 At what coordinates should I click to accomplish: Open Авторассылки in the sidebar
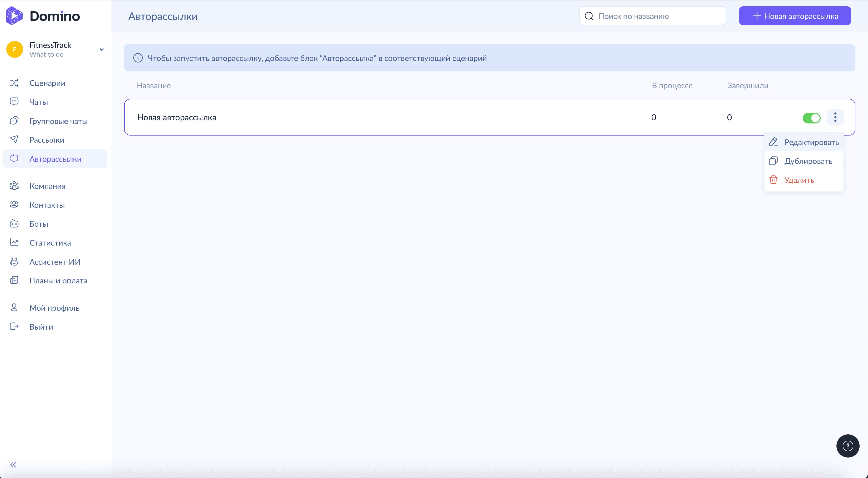[55, 159]
